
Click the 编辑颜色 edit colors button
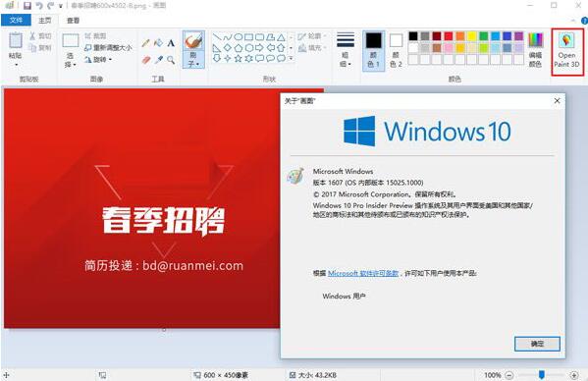coord(535,50)
